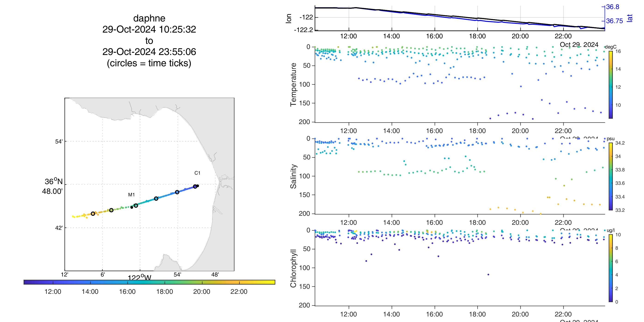Click the time tick circle nearest C1
Viewport: 644px width, 322px height.
click(195, 186)
